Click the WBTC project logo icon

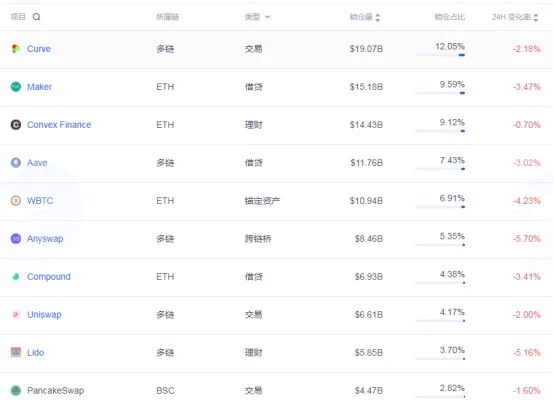pos(16,201)
